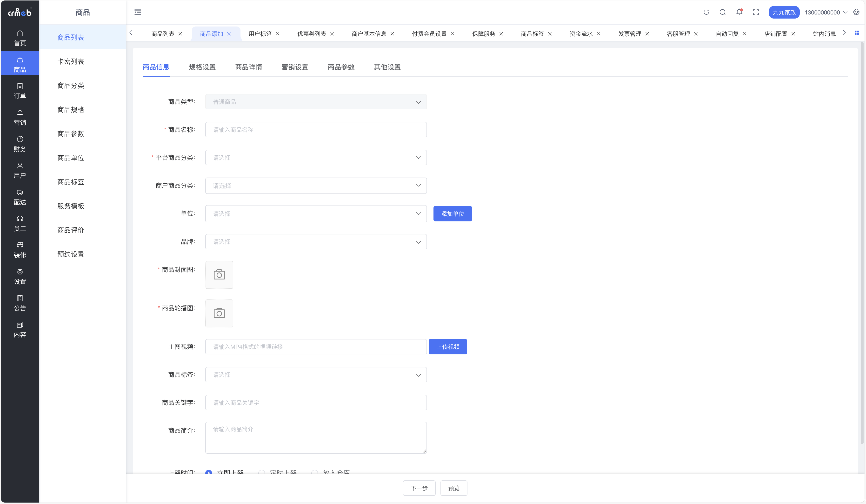Open the notification bell
866x504 pixels.
[x=739, y=12]
